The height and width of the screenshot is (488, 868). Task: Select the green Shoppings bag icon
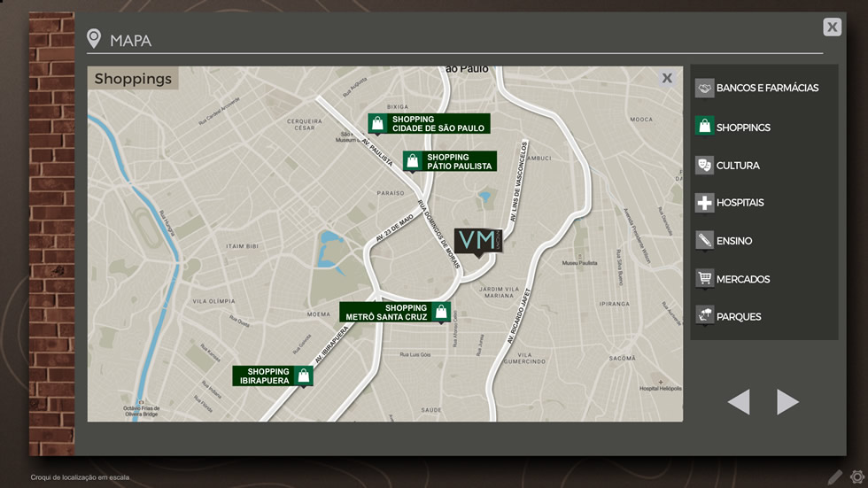(x=704, y=127)
